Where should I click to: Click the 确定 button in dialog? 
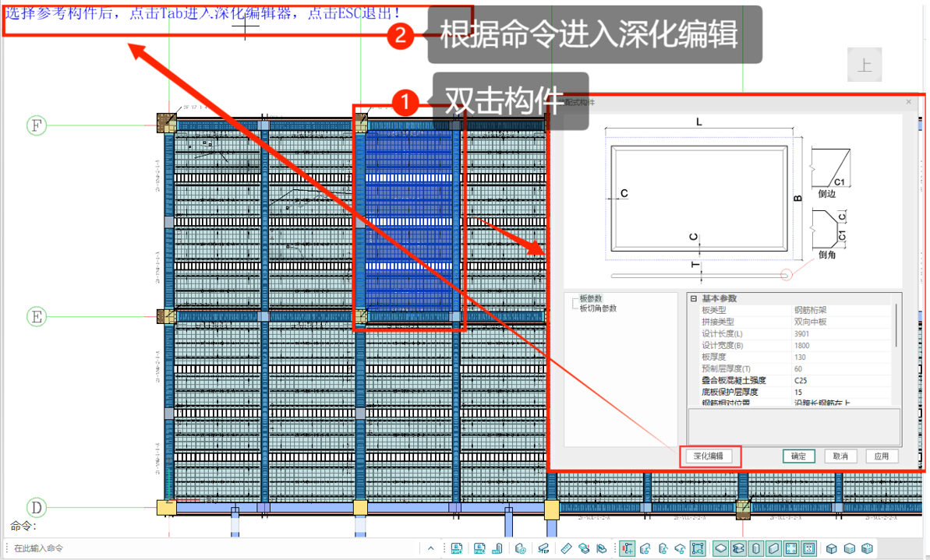[x=798, y=456]
